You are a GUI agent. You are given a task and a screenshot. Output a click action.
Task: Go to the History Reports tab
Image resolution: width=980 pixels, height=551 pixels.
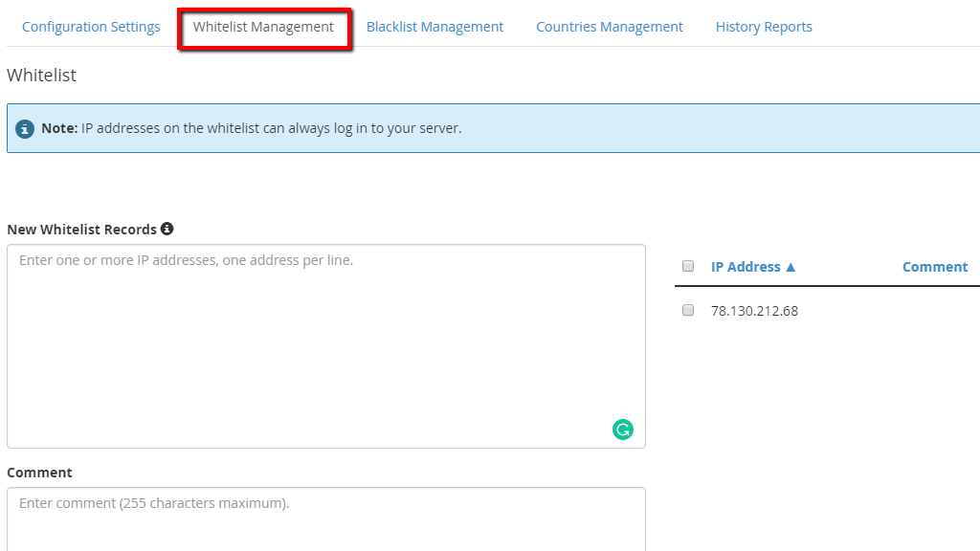pyautogui.click(x=764, y=27)
